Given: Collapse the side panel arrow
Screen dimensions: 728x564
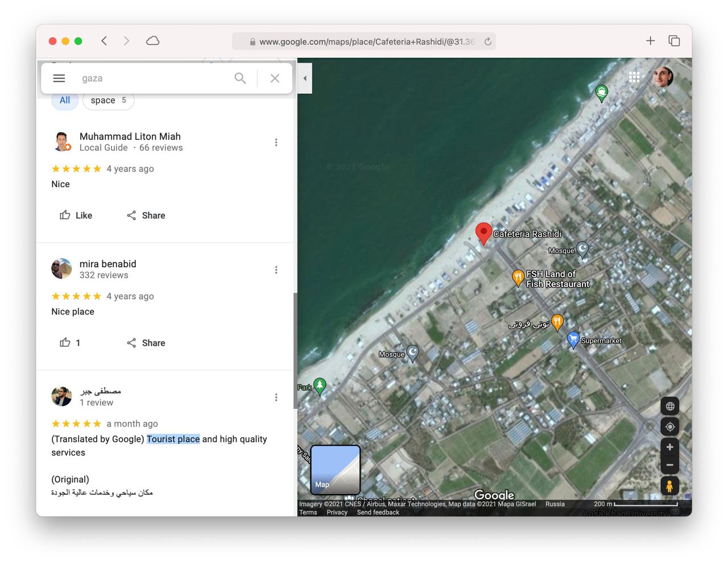Looking at the screenshot, I should 305,78.
